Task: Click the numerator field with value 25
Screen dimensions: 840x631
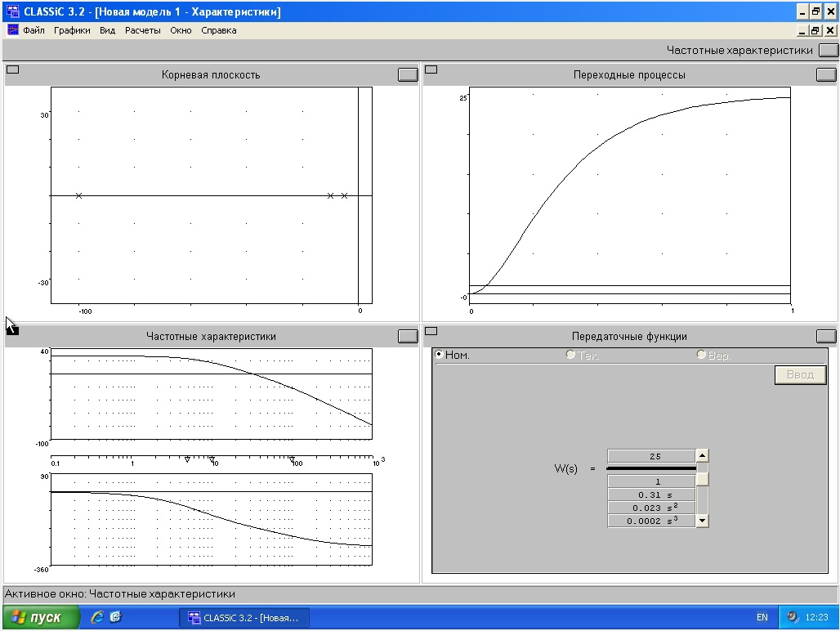Action: point(651,456)
